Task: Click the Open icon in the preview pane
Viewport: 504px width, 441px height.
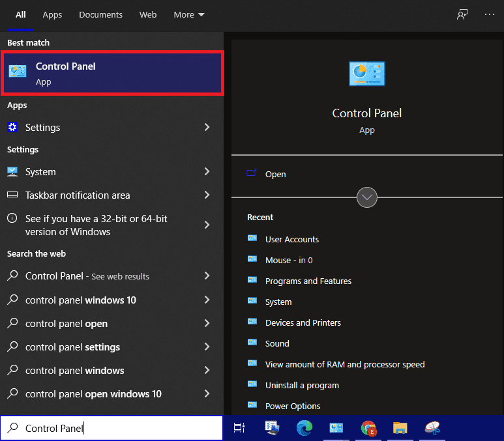Action: (x=252, y=173)
